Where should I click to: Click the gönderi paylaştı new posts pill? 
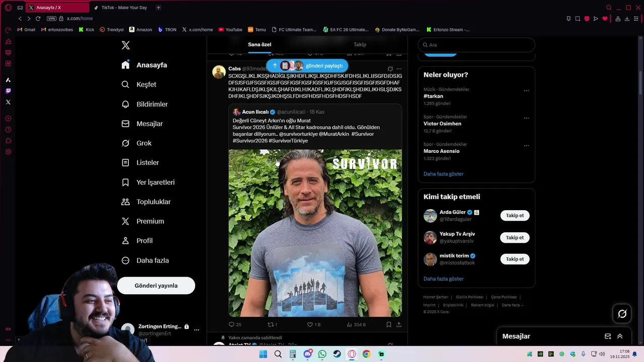pos(307,65)
